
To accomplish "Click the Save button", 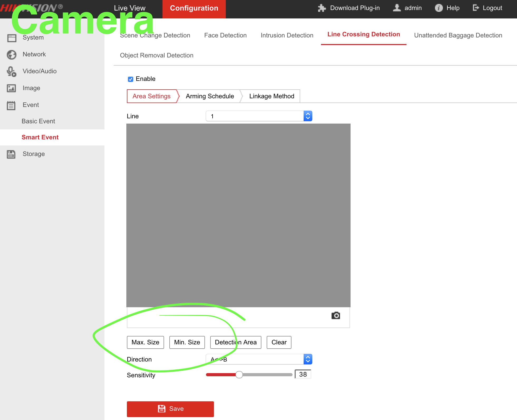I will coord(170,409).
